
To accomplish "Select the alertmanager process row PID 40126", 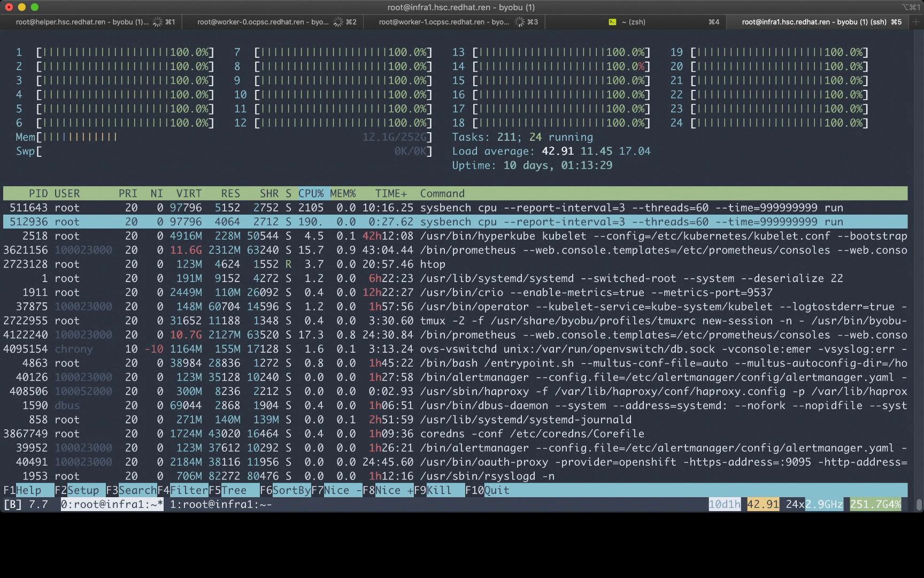I will click(x=455, y=377).
